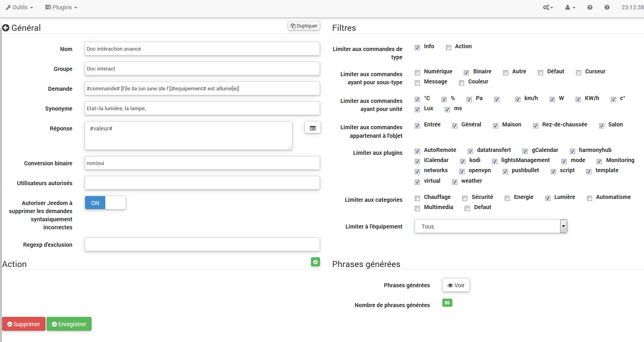Click Voir to view generated phrases
644x342 pixels.
pos(456,285)
